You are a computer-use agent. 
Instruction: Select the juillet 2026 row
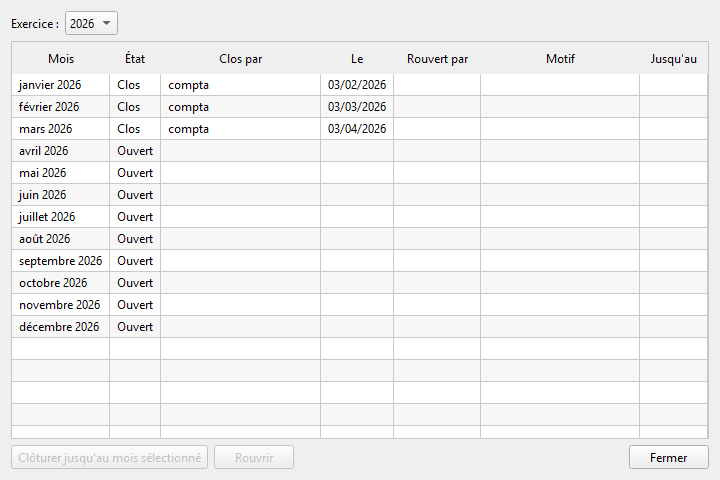[360, 217]
